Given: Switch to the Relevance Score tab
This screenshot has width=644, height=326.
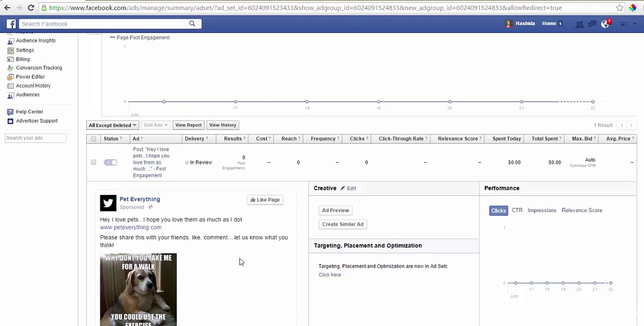Looking at the screenshot, I should coord(582,211).
